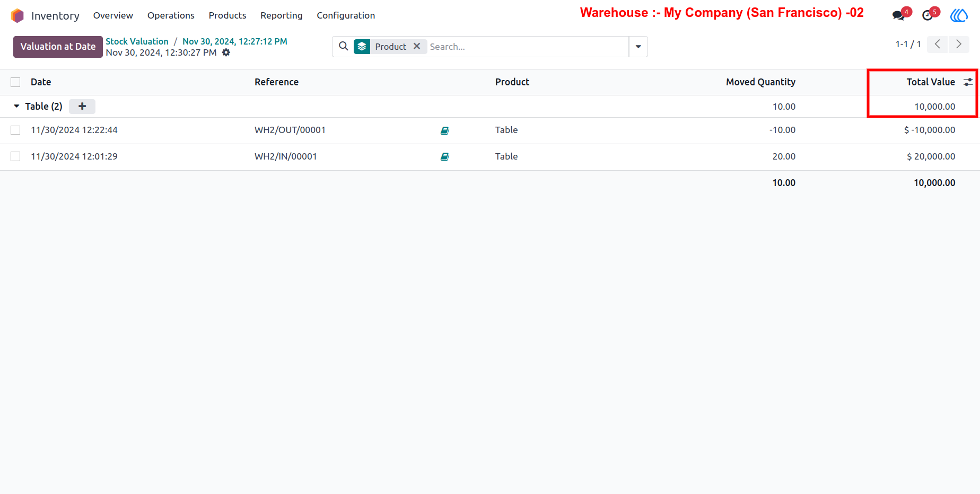
Task: Click the Product group-by layers icon
Action: click(362, 47)
